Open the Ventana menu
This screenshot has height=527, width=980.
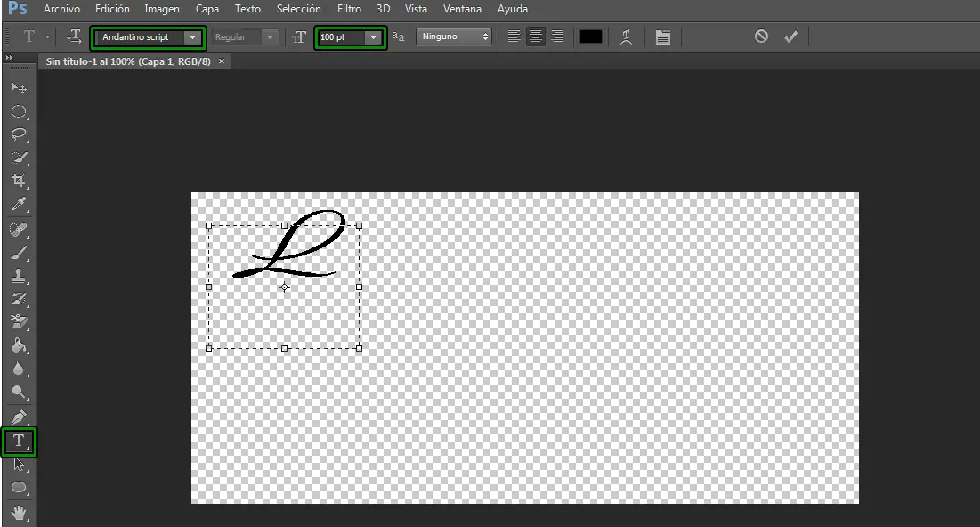(x=463, y=9)
